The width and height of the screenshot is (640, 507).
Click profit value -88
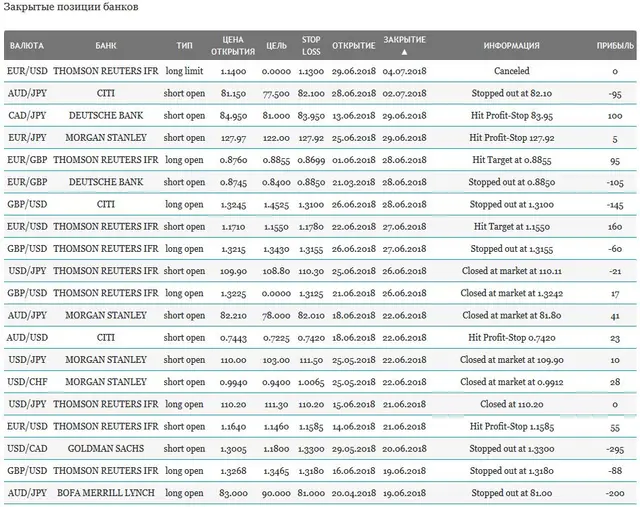tap(615, 471)
